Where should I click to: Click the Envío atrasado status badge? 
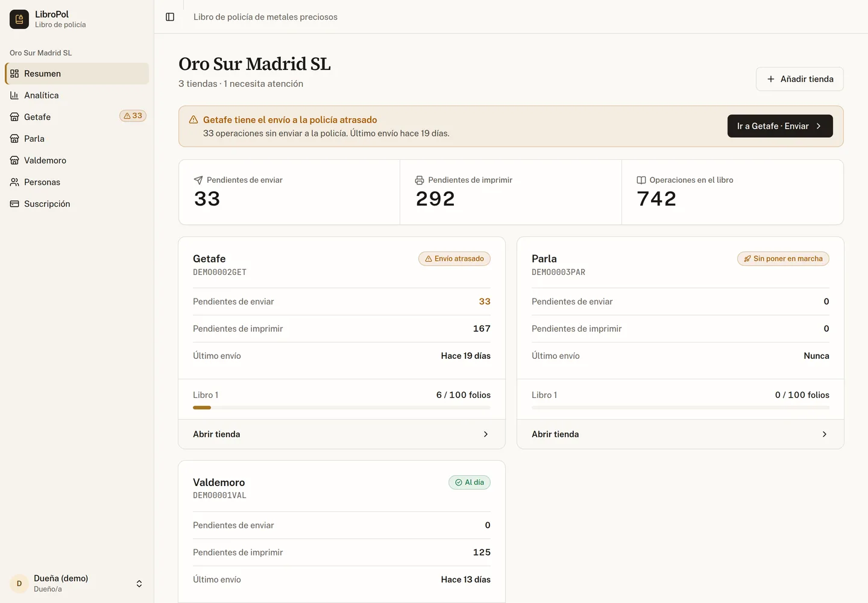454,259
